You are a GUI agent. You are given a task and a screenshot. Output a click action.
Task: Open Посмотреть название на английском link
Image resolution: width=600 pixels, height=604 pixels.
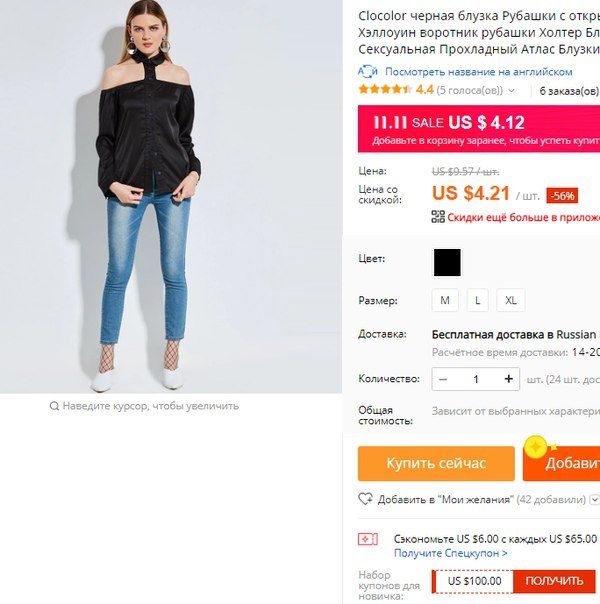coord(479,72)
